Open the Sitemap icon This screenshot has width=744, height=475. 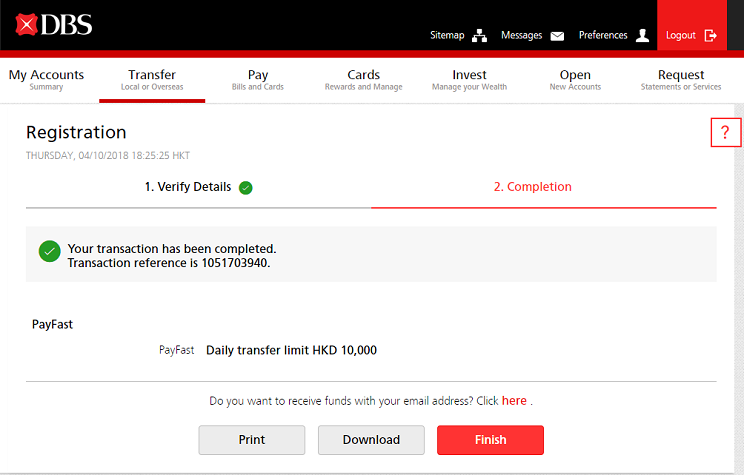pyautogui.click(x=480, y=36)
